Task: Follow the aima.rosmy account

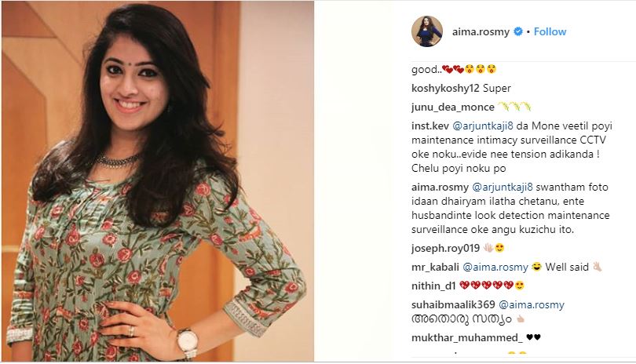Action: [550, 31]
